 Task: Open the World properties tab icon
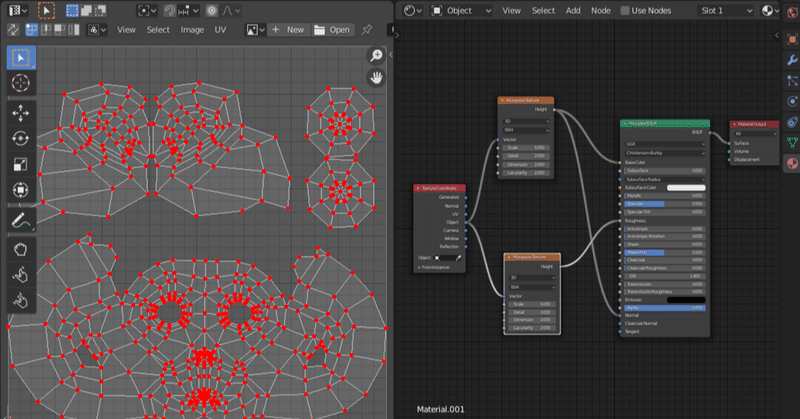coord(792,14)
